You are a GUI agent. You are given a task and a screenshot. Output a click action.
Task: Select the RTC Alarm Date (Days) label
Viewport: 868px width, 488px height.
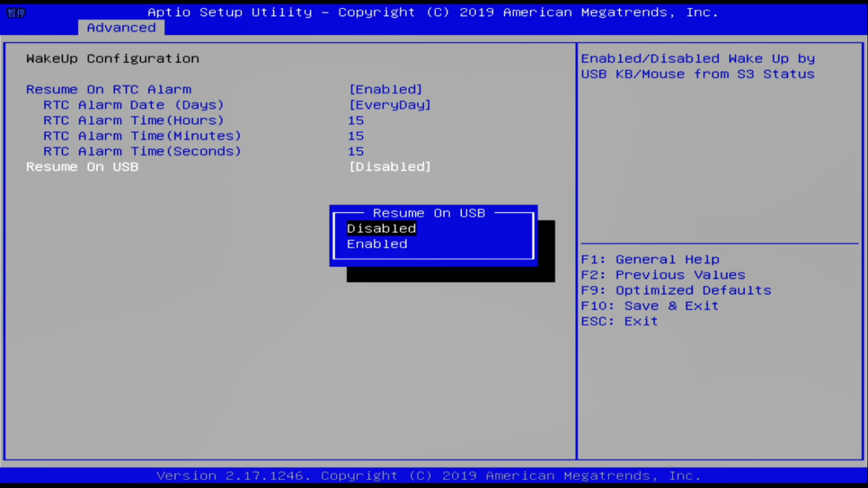pyautogui.click(x=133, y=105)
